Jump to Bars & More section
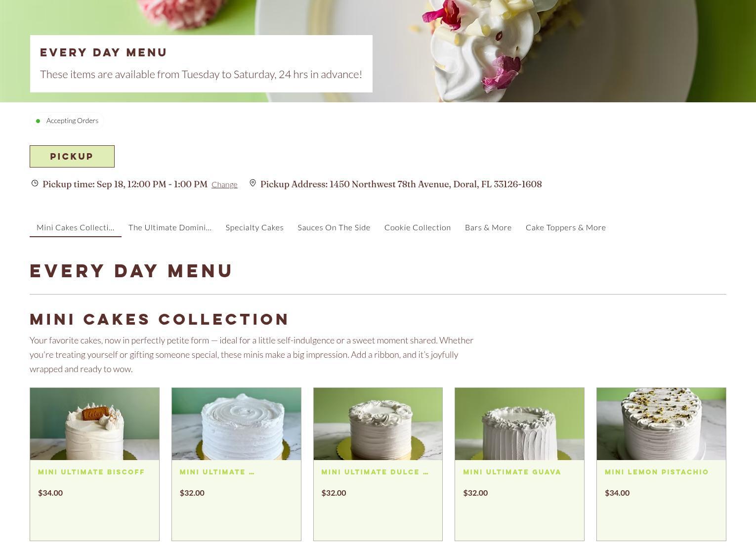Screen dimensions: 756x552 click(x=488, y=227)
